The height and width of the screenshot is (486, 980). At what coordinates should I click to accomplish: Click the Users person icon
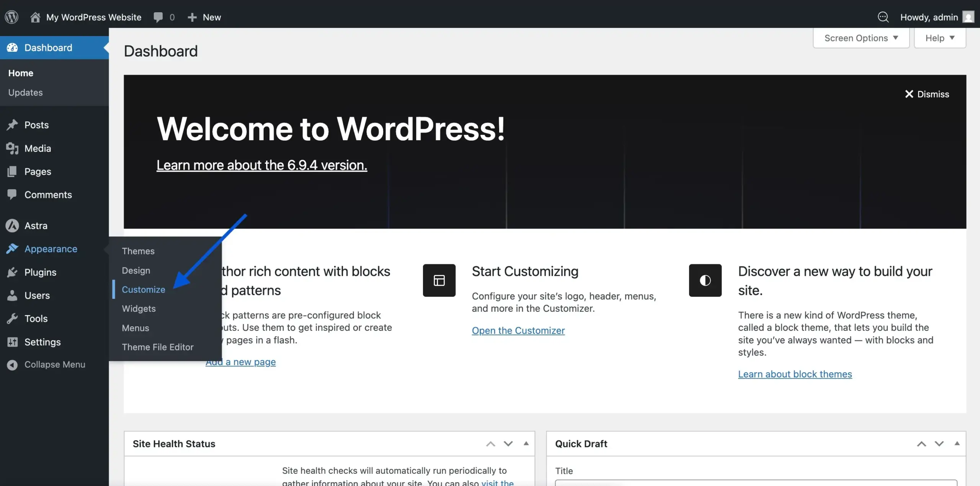[12, 295]
